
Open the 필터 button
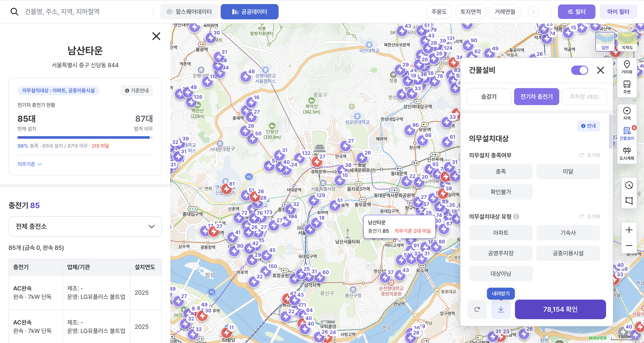576,12
